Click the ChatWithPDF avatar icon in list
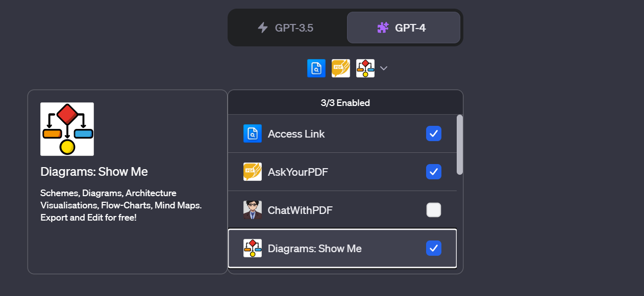The width and height of the screenshot is (644, 296). pyautogui.click(x=253, y=210)
